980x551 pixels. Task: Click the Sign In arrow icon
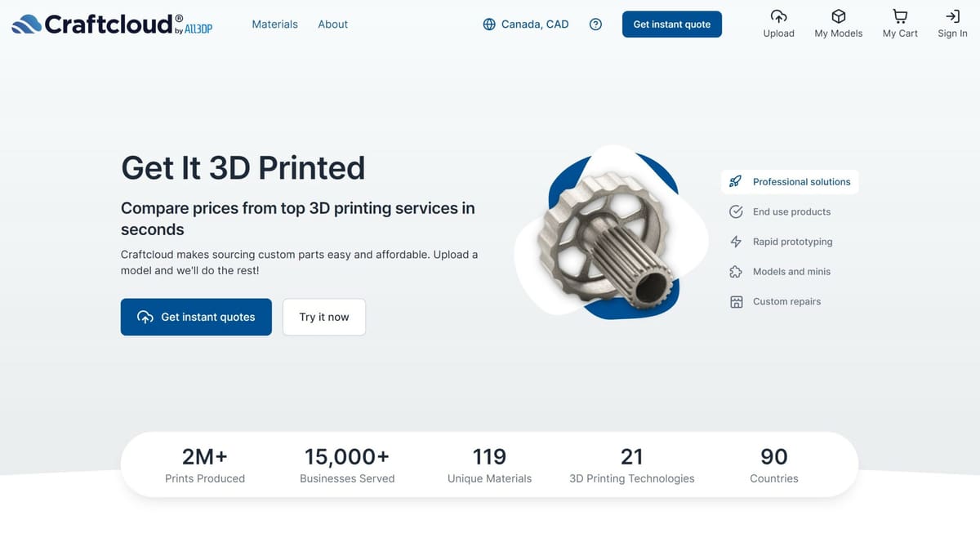tap(952, 16)
